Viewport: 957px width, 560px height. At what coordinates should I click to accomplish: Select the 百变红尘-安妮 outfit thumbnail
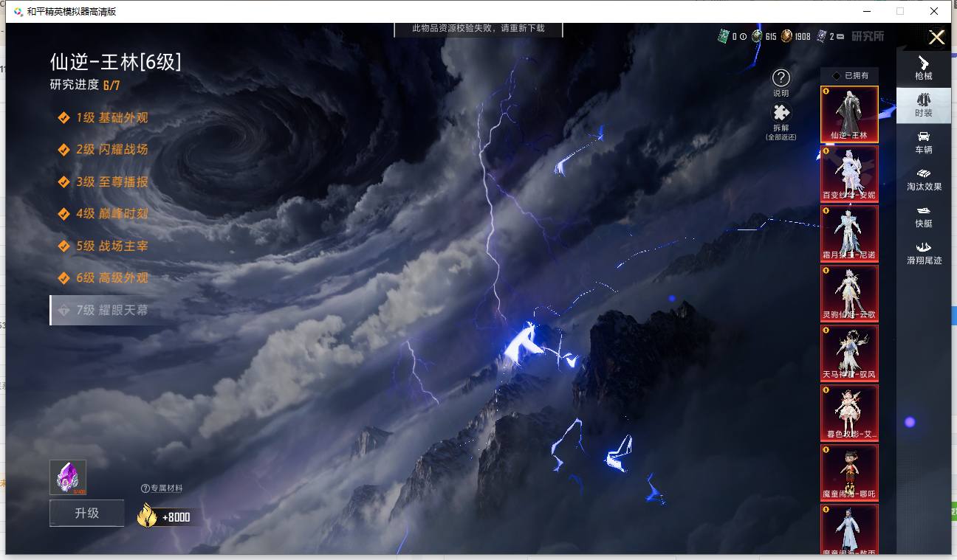coord(849,173)
